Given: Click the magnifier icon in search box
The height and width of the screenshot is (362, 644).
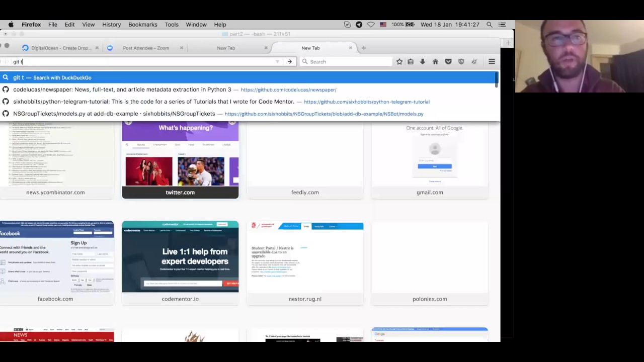Looking at the screenshot, I should pyautogui.click(x=305, y=61).
